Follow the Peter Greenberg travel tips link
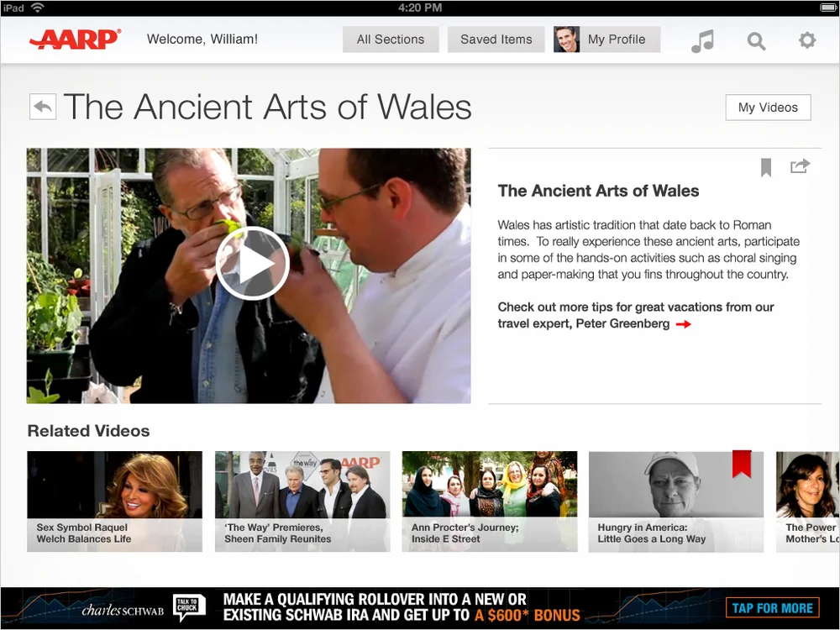This screenshot has width=840, height=630. coord(635,315)
